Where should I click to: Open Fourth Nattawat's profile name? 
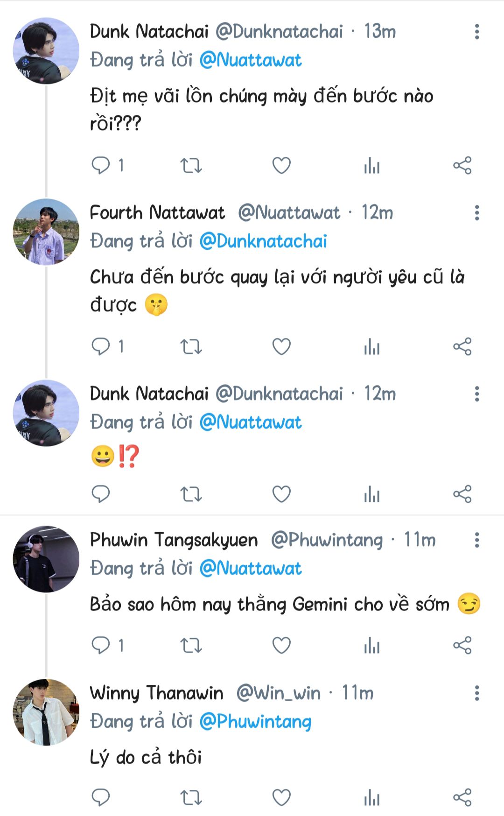click(157, 213)
